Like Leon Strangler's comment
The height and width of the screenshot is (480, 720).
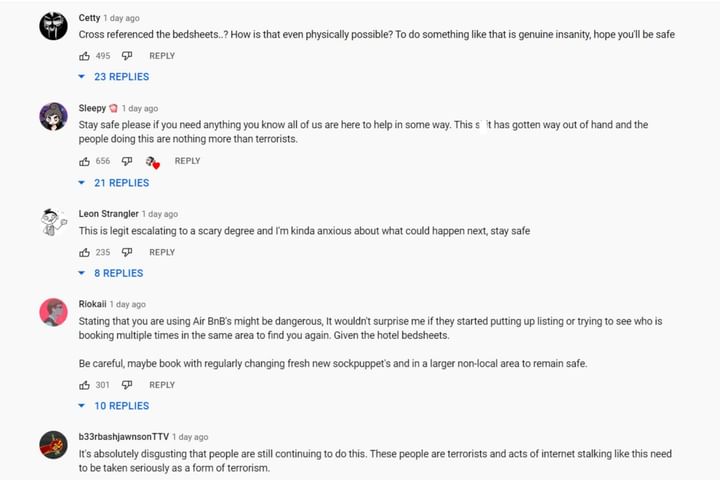click(x=85, y=252)
